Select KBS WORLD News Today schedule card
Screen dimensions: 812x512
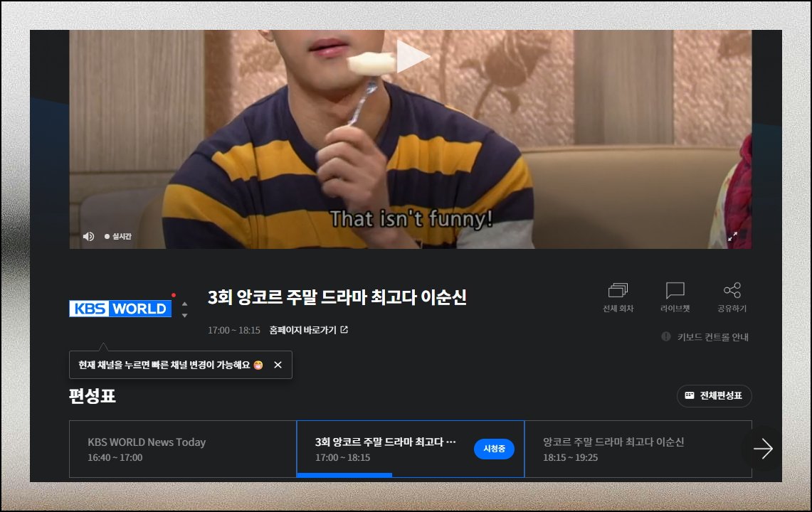point(183,449)
